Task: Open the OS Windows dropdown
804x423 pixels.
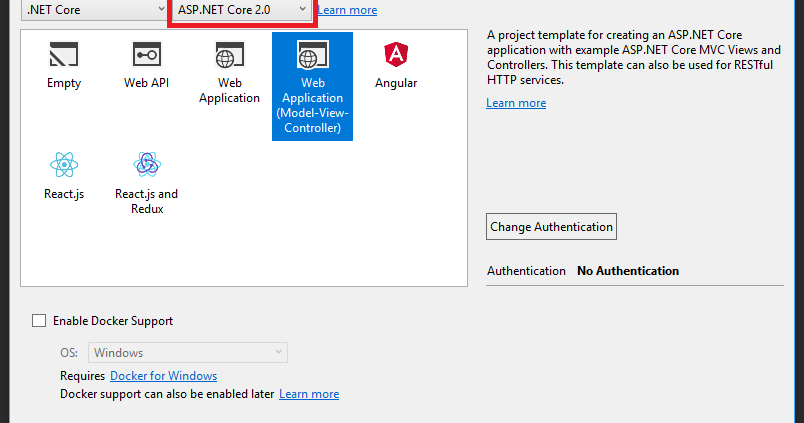Action: pyautogui.click(x=188, y=353)
